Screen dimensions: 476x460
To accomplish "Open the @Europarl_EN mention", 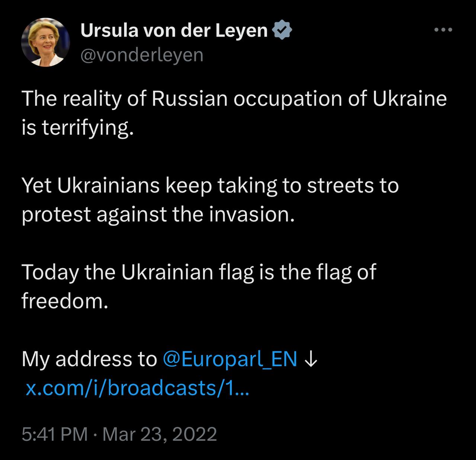I will tap(230, 360).
